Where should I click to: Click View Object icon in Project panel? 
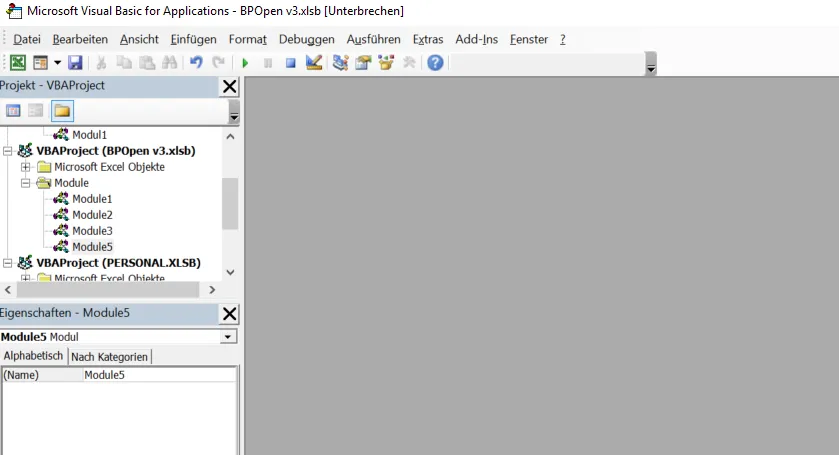[x=36, y=111]
